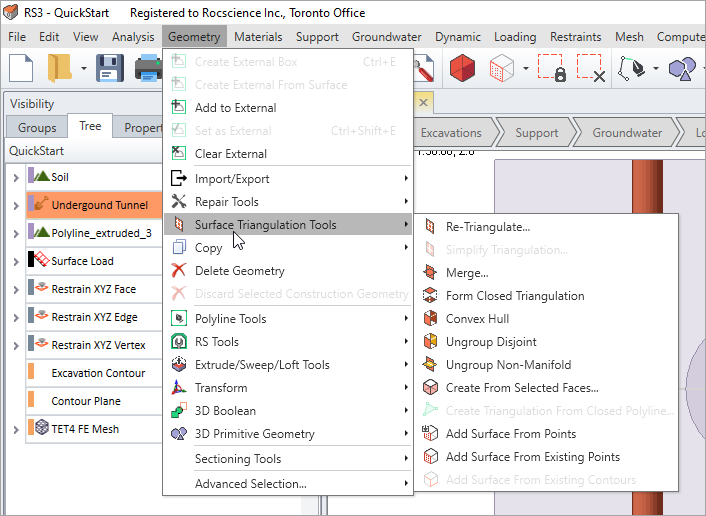
Task: Click the clear selection dashed-box icon
Action: point(591,68)
